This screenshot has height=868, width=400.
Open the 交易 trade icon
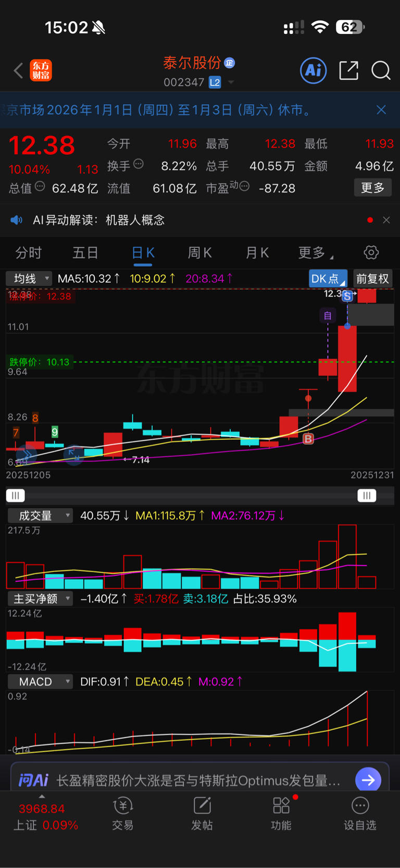[123, 813]
